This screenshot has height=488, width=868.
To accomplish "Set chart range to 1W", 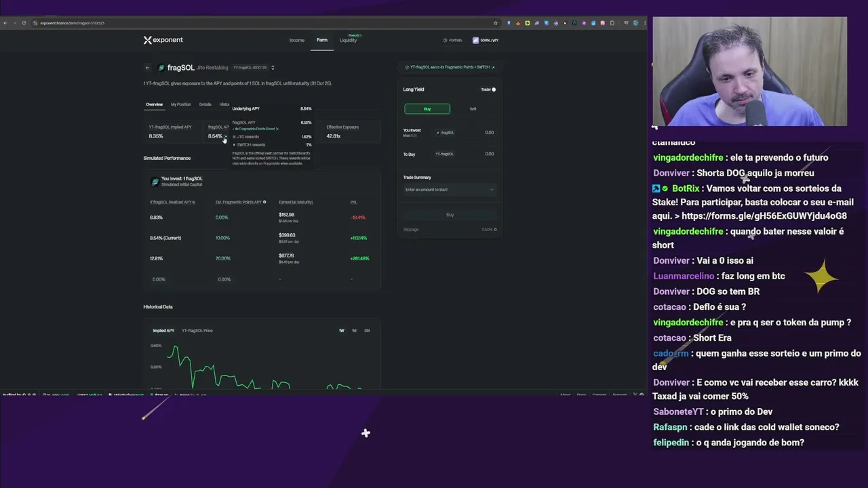I will [342, 331].
